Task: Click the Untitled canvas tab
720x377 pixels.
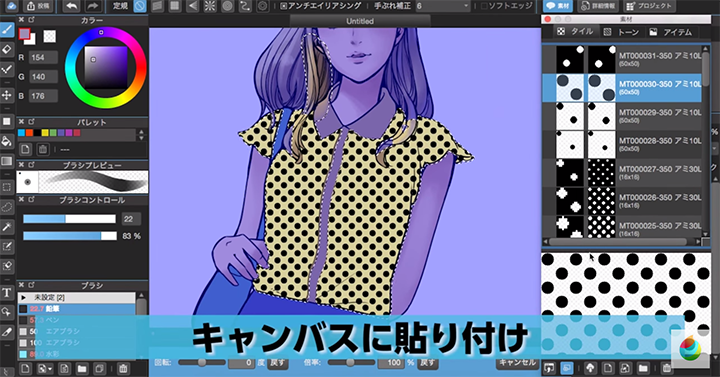Action: coord(360,21)
